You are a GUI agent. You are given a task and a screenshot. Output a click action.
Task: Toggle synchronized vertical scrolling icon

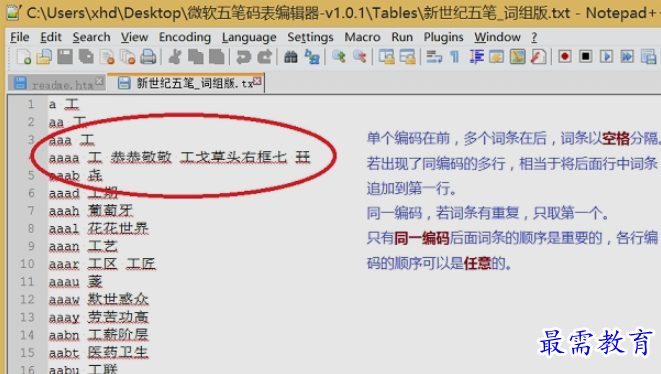point(386,57)
